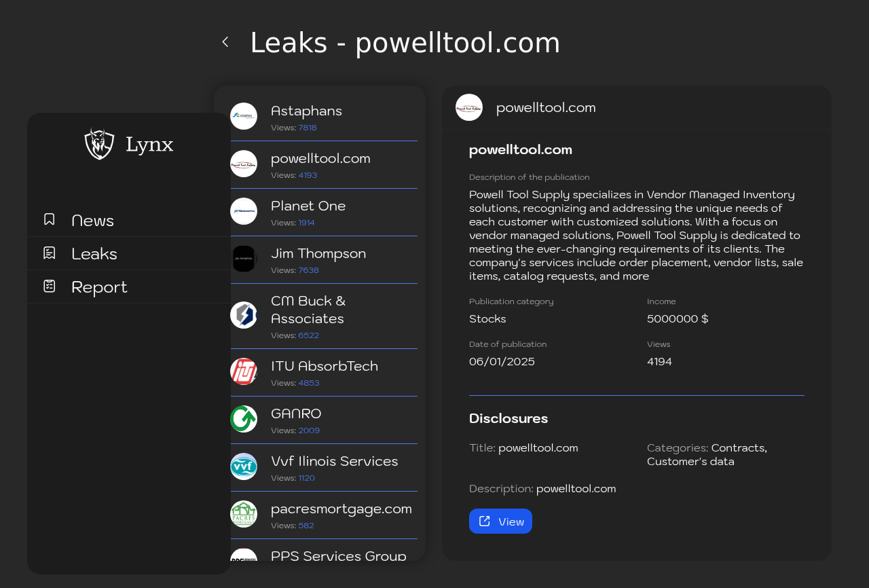Select Vvf Ilinois Services entry
This screenshot has width=869, height=588.
pyautogui.click(x=324, y=468)
